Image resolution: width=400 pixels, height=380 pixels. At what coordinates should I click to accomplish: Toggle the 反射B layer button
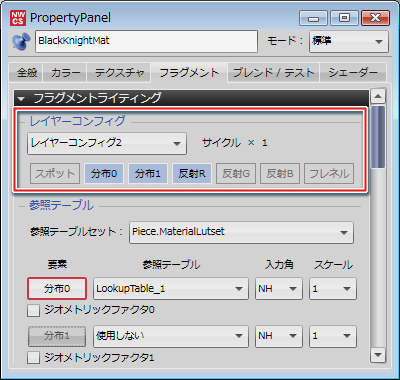point(280,173)
